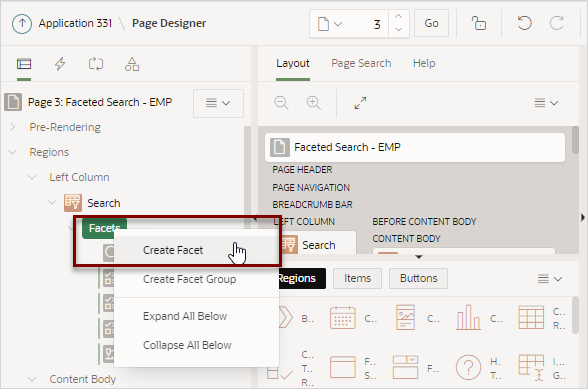Click the gallery vertical scrollbar
The height and width of the screenshot is (389, 588).
click(575, 315)
